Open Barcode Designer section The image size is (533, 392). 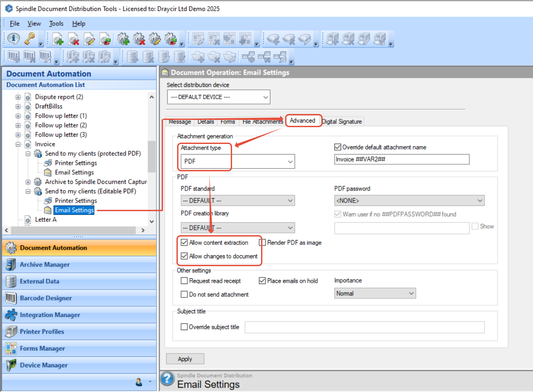click(79, 298)
